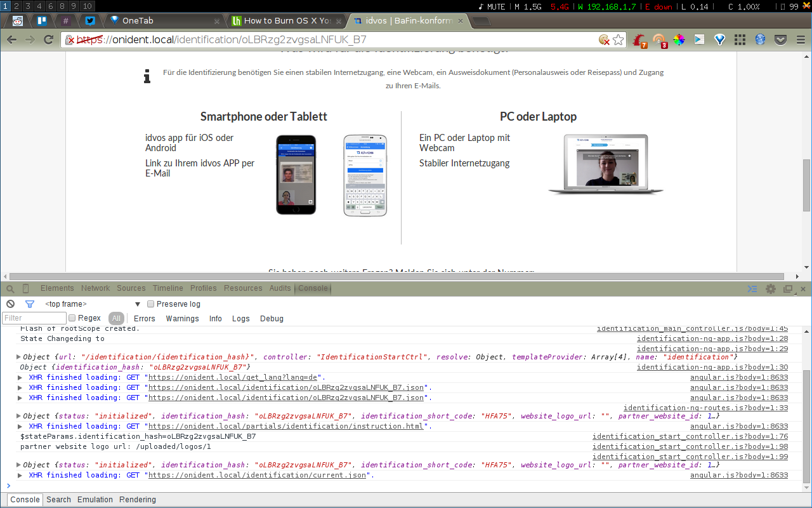Screen dimensions: 812x508
Task: Click the blocked cookie icon in address bar
Action: (605, 39)
